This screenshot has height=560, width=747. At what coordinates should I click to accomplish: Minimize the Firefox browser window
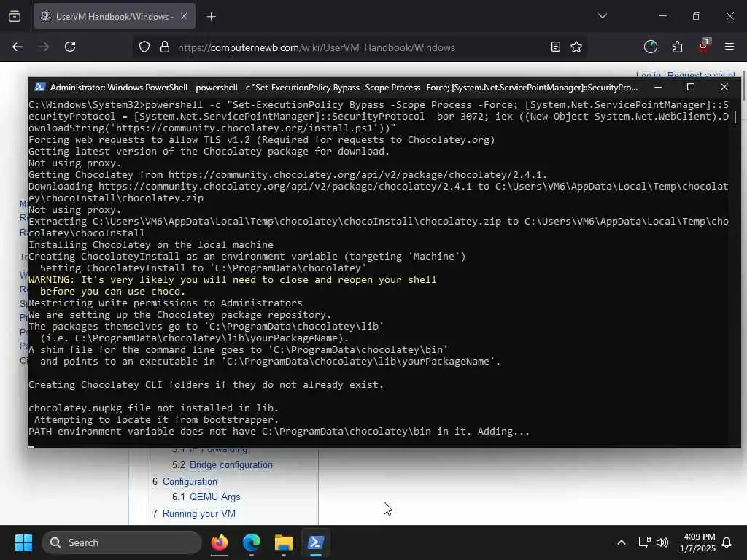(x=663, y=16)
